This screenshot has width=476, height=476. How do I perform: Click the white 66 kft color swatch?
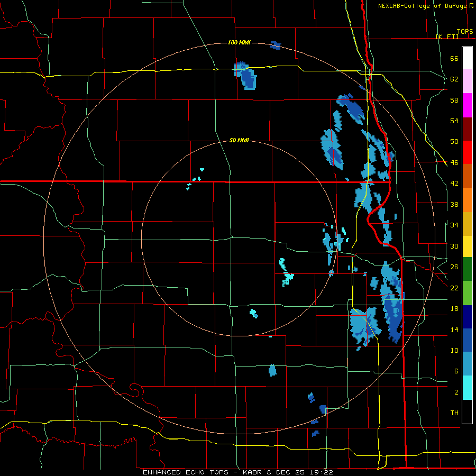[467, 58]
